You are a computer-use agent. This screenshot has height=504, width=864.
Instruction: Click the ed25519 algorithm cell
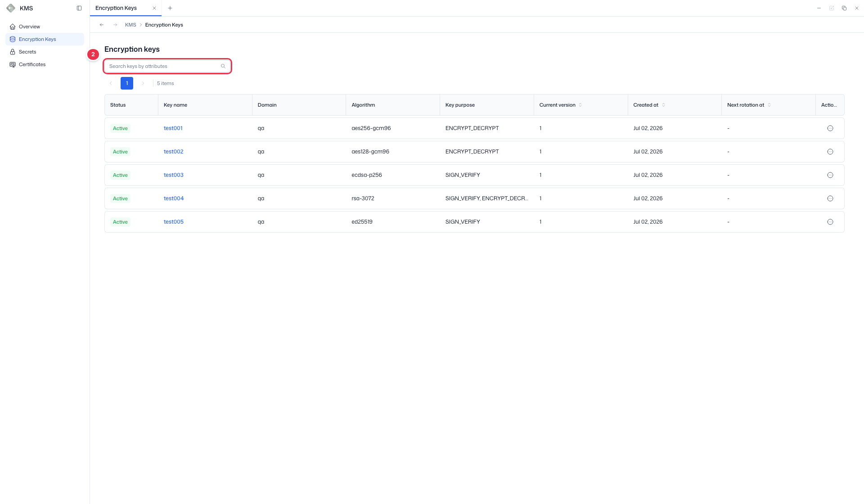coord(362,222)
